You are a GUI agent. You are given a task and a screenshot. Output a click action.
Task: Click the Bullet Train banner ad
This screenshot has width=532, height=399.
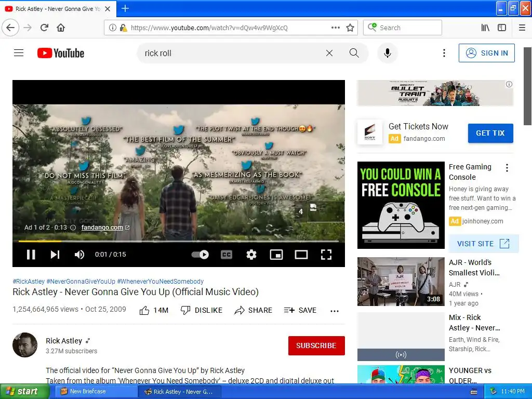[x=435, y=93]
